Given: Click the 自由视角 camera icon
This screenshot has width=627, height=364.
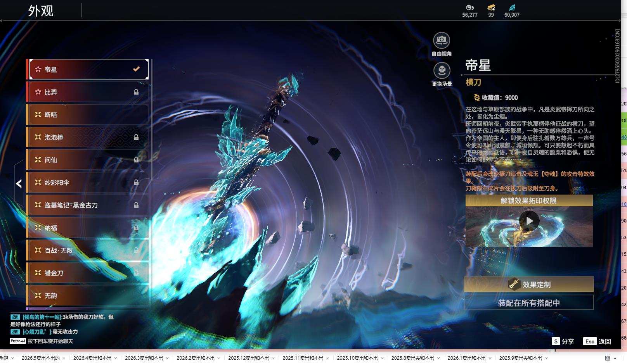Looking at the screenshot, I should tap(442, 40).
